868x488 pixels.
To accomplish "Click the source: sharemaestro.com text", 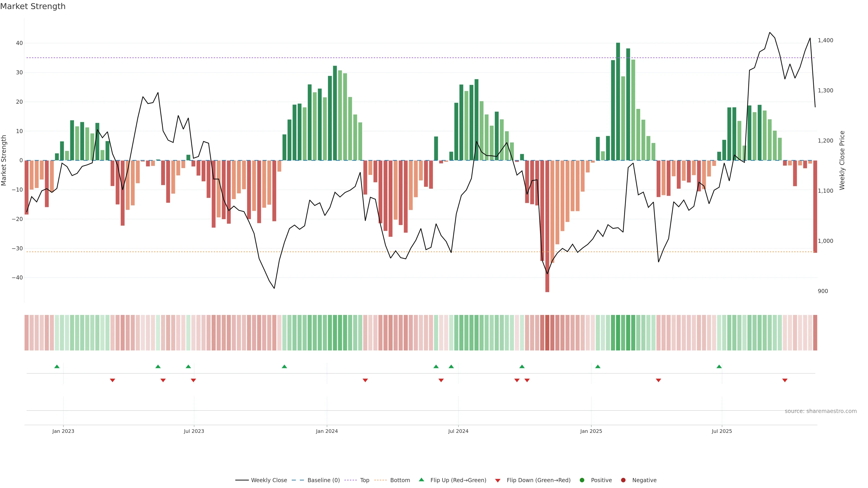I will pos(821,411).
